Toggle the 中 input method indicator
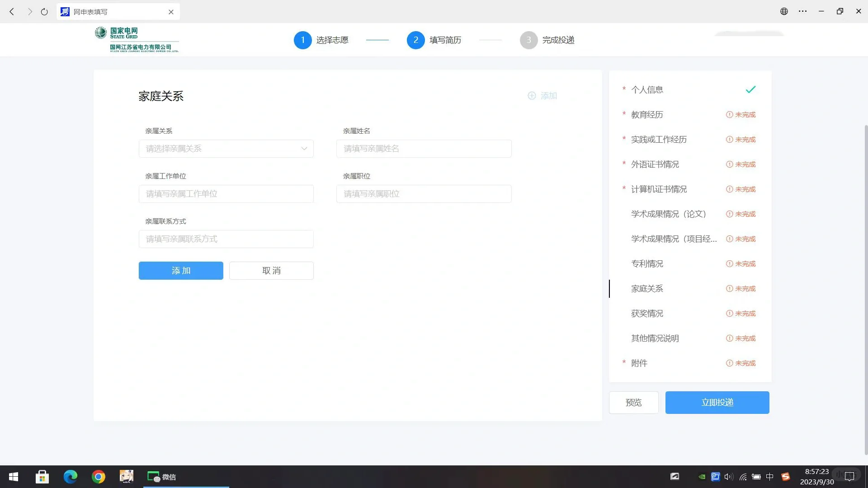This screenshot has height=488, width=868. coord(770,477)
